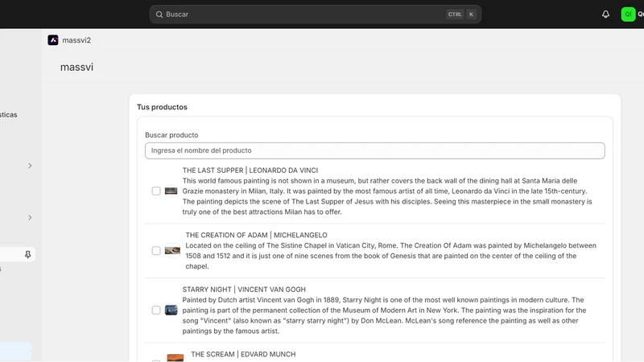Check The Creation of Adam product
The image size is (644, 362).
point(156,250)
